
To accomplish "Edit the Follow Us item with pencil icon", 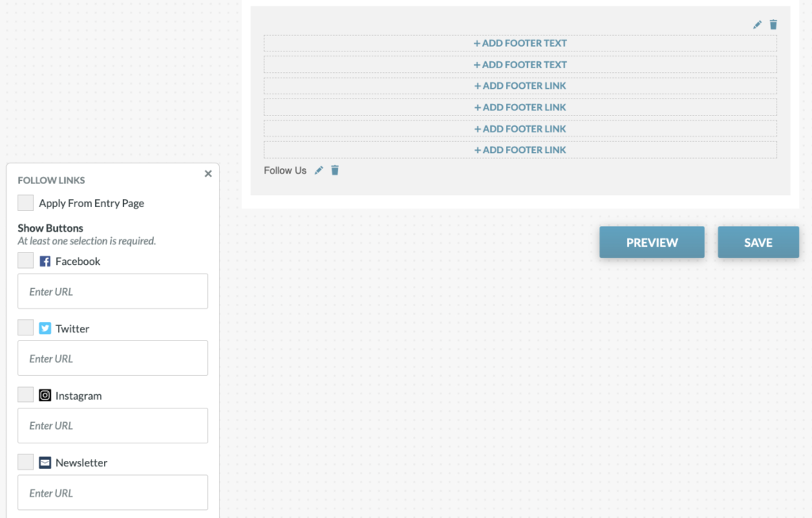I will pyautogui.click(x=319, y=170).
